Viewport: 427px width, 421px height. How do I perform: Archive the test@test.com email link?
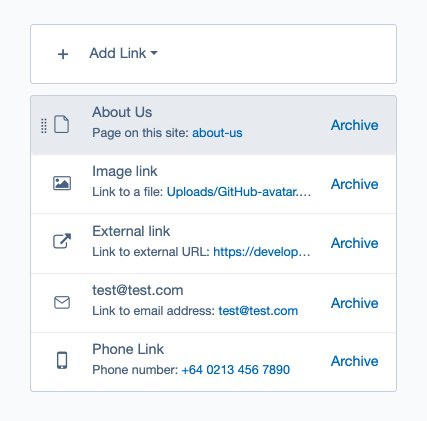tap(354, 303)
